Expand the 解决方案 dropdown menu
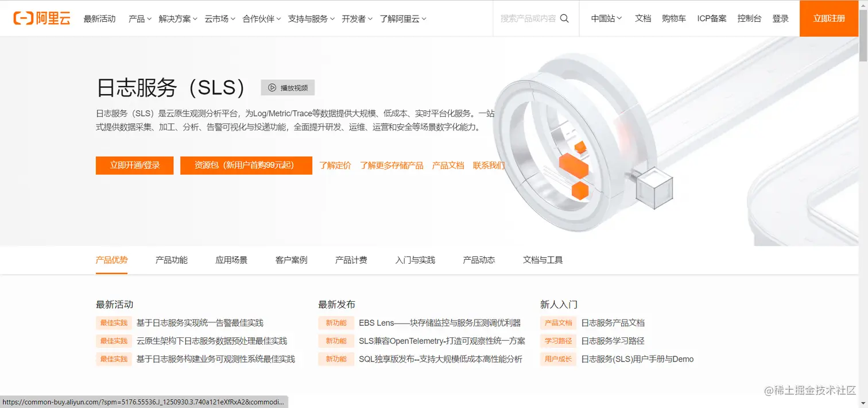This screenshot has height=408, width=868. 178,19
